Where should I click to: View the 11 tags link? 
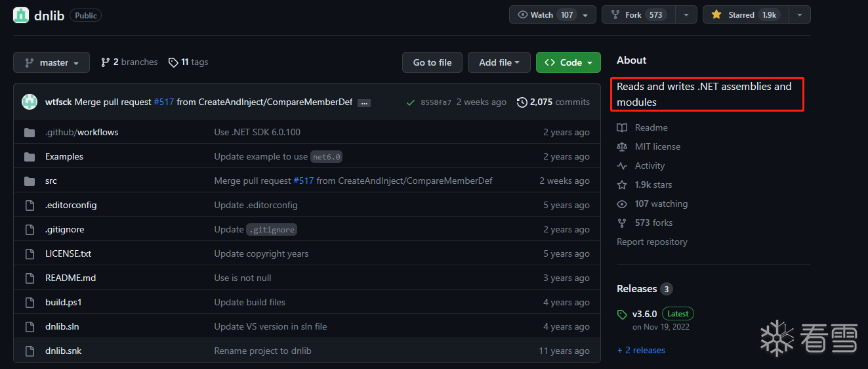(188, 62)
